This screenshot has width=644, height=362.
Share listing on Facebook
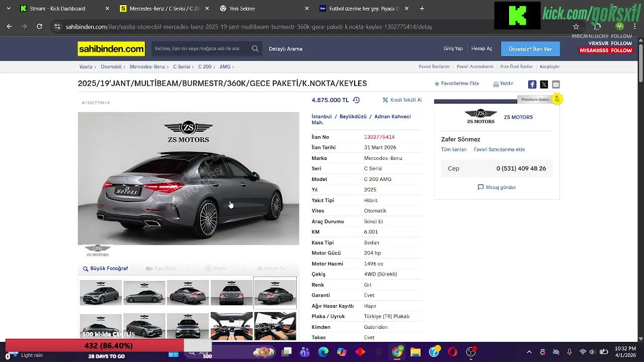click(532, 84)
